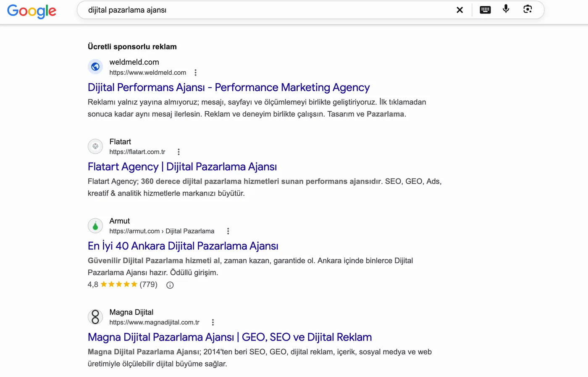Click the https://flatart.com.tr URL
This screenshot has height=377, width=588.
point(137,152)
